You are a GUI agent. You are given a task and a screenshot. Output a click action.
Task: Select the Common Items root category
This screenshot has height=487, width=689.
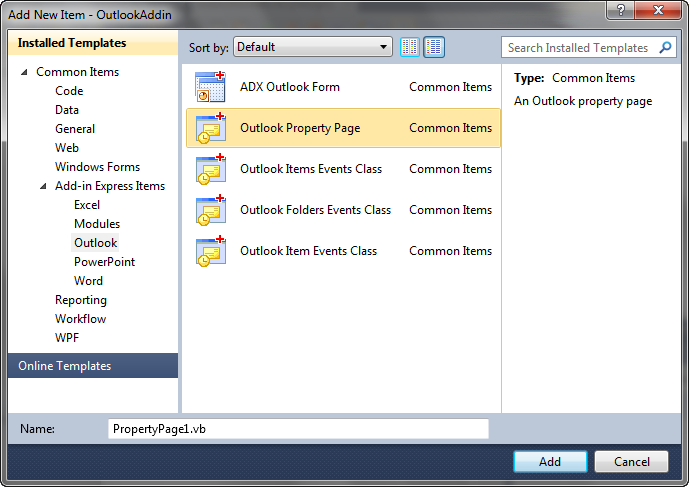pyautogui.click(x=77, y=72)
